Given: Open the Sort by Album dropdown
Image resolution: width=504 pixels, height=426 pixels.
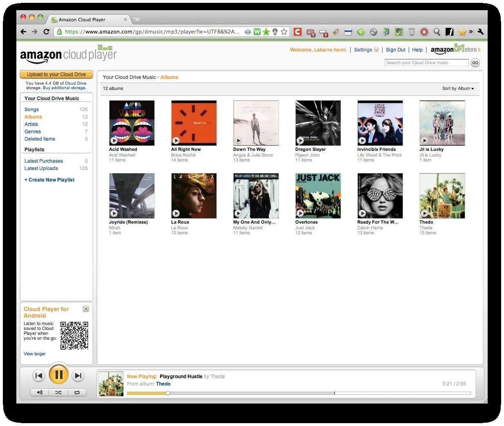Looking at the screenshot, I should [x=458, y=88].
